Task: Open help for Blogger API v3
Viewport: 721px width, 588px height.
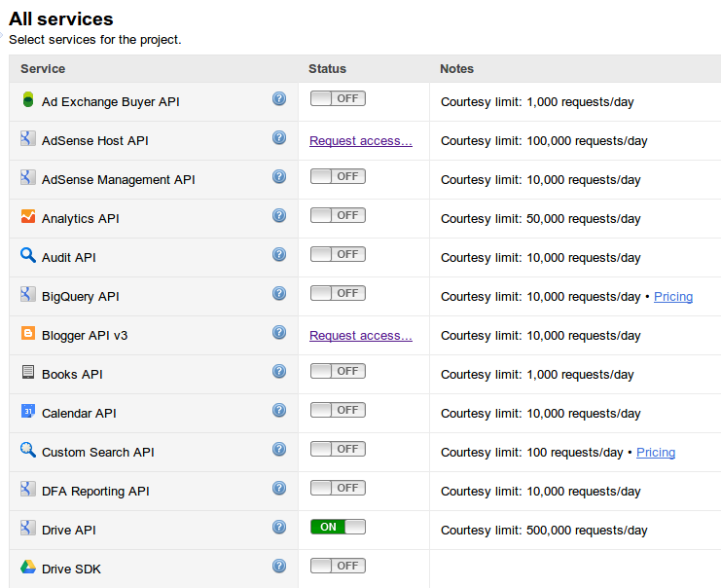Action: (x=279, y=332)
